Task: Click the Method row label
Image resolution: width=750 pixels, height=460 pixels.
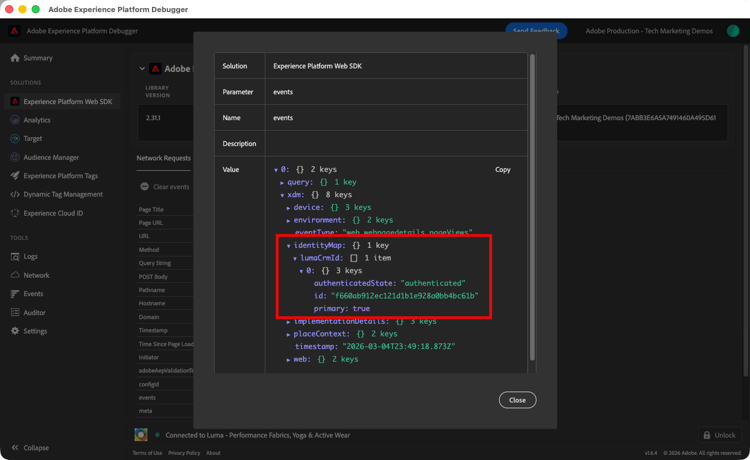Action: [149, 250]
